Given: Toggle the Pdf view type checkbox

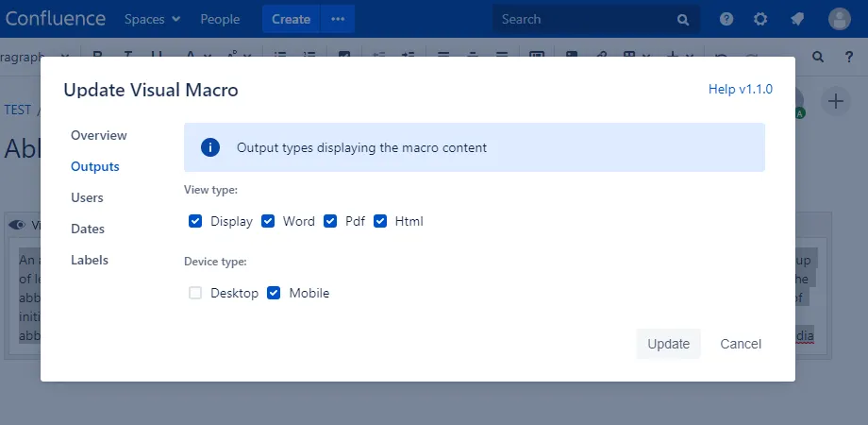Looking at the screenshot, I should pos(330,221).
